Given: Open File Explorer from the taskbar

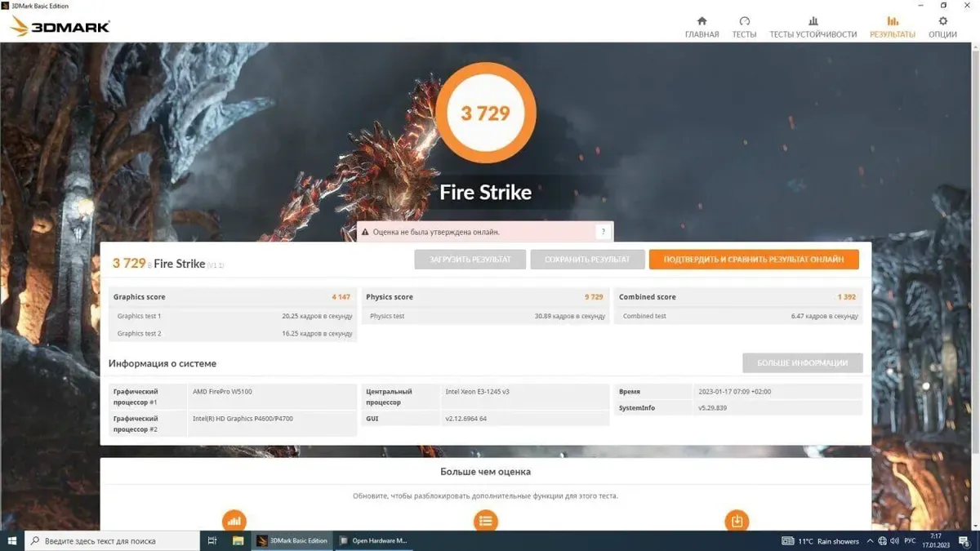Looking at the screenshot, I should point(238,540).
